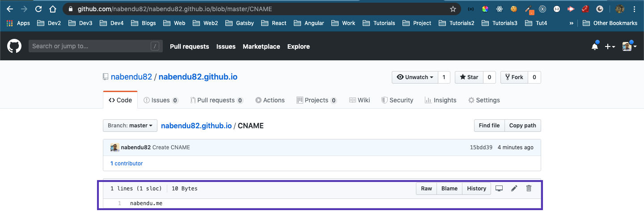
Task: Open nabendu82.github.io breadcrumb link
Action: tap(196, 126)
